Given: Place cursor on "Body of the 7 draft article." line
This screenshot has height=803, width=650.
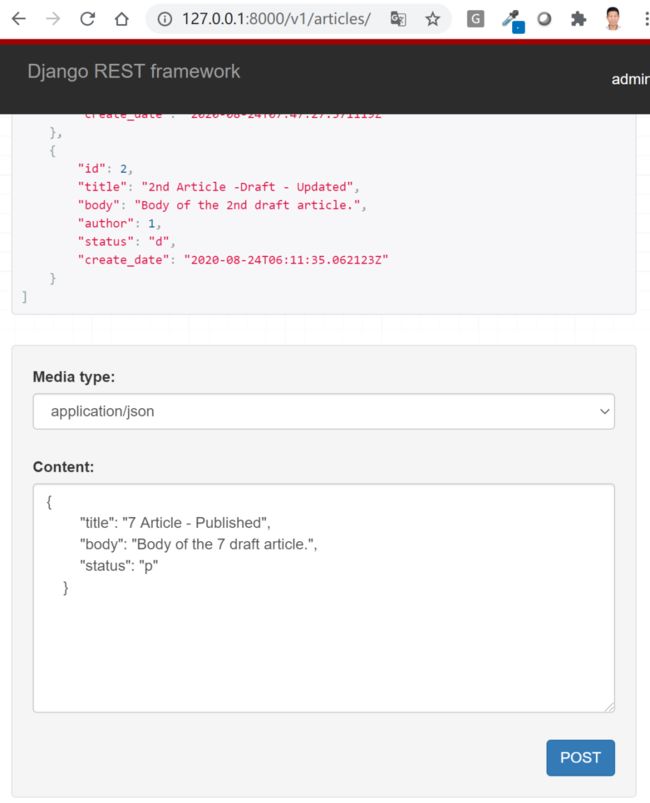Looking at the screenshot, I should click(198, 544).
